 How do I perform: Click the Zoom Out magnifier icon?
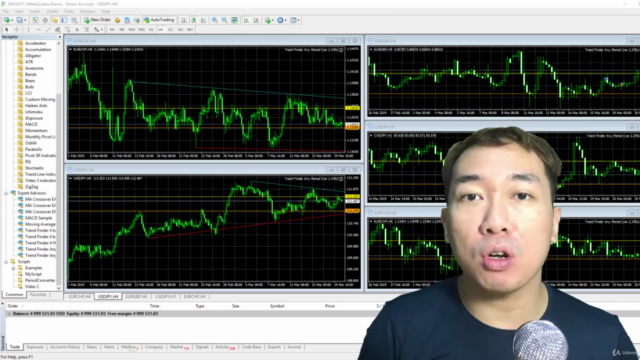click(x=224, y=20)
